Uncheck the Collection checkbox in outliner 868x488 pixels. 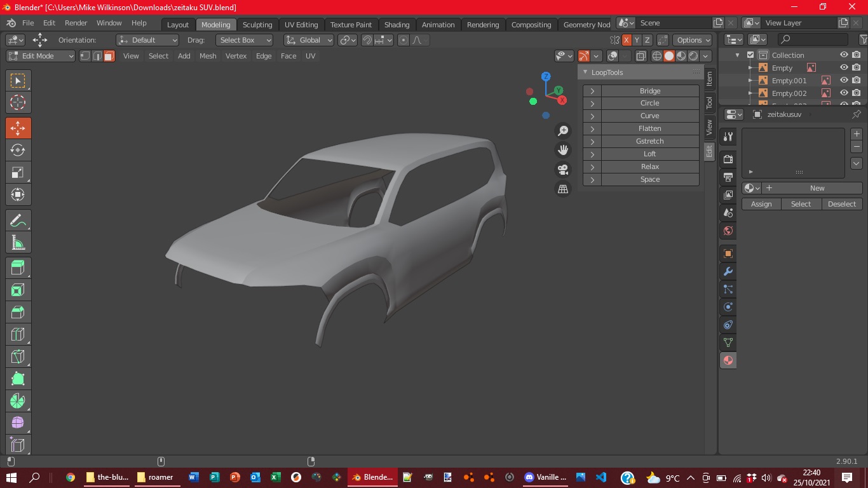coord(750,55)
